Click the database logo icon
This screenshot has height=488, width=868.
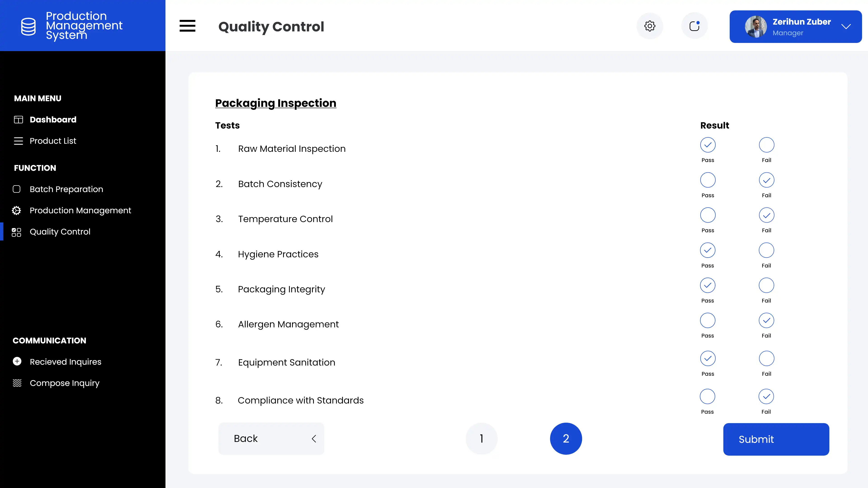point(28,26)
